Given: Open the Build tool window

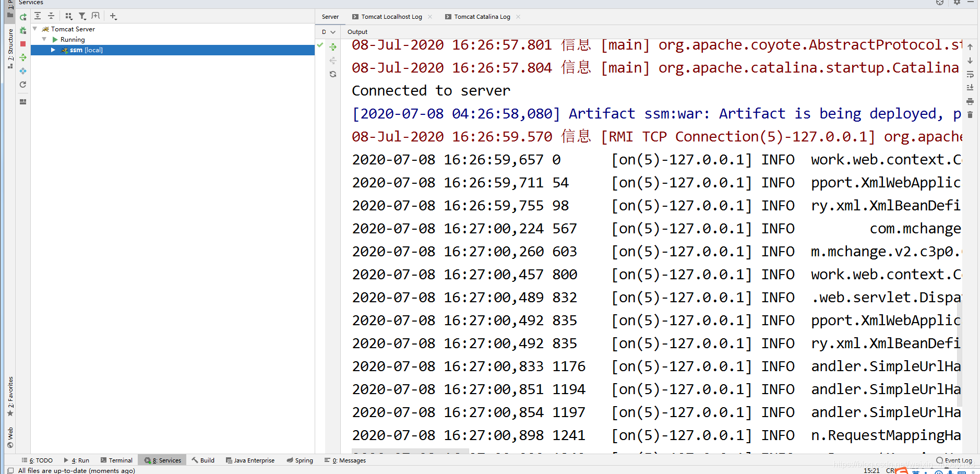Looking at the screenshot, I should (x=203, y=460).
